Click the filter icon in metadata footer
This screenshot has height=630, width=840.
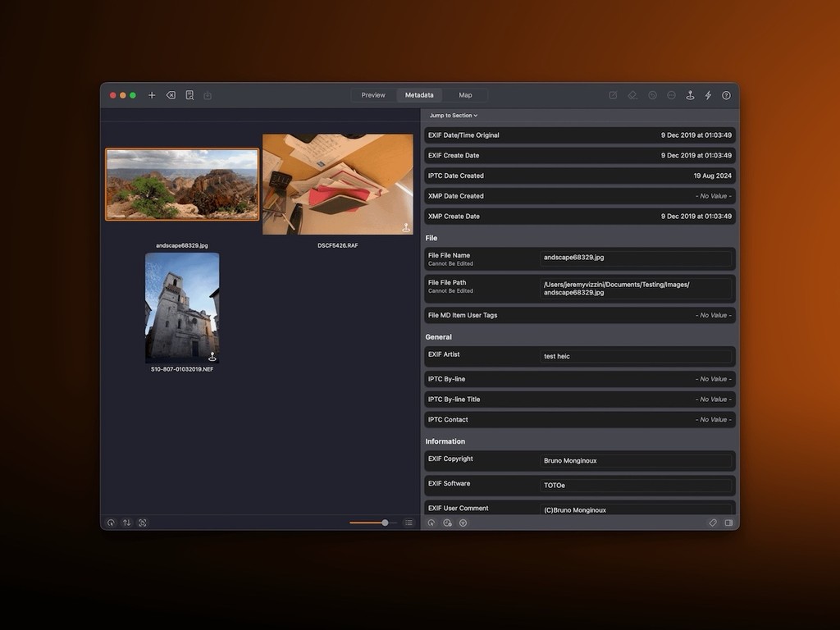pyautogui.click(x=463, y=523)
